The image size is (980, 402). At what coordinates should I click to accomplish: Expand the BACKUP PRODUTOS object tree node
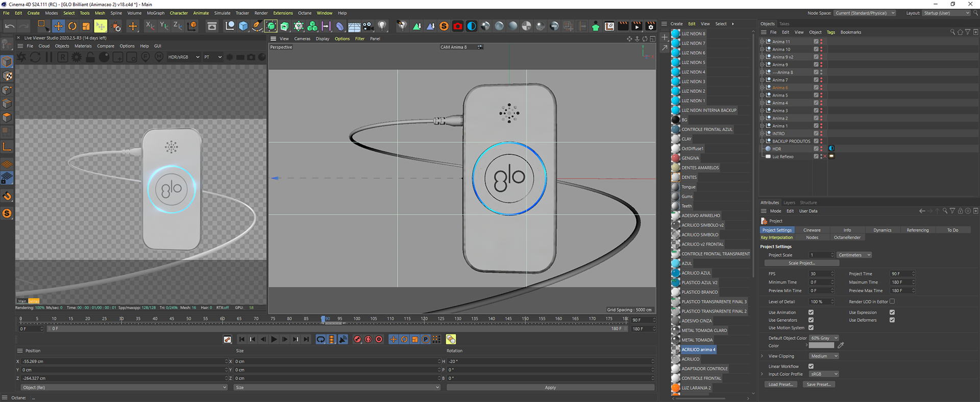[762, 141]
